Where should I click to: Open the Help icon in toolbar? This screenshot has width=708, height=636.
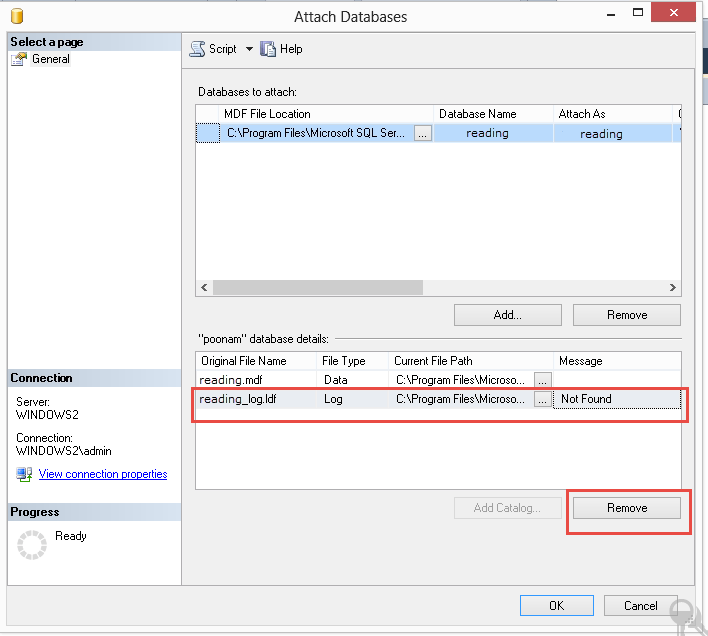point(268,49)
